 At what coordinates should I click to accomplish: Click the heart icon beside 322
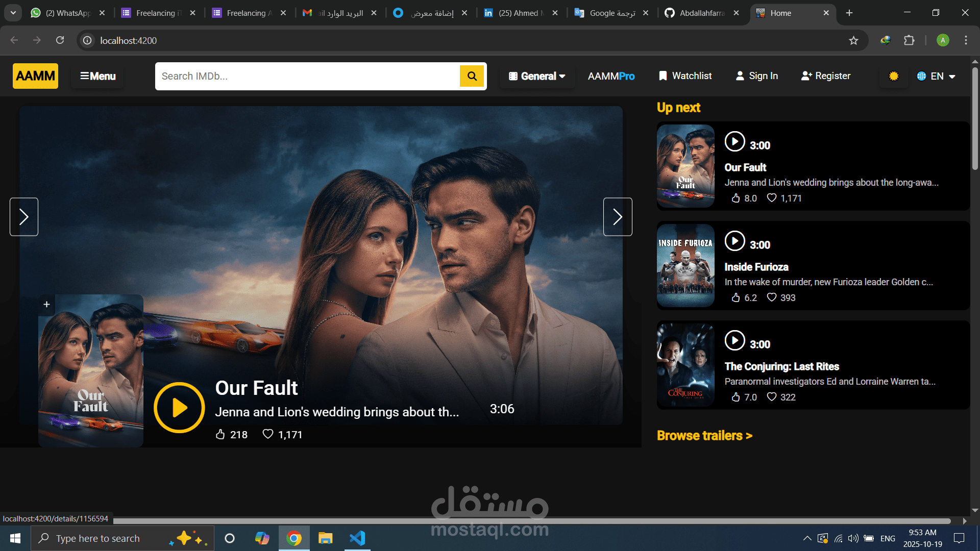pos(772,397)
